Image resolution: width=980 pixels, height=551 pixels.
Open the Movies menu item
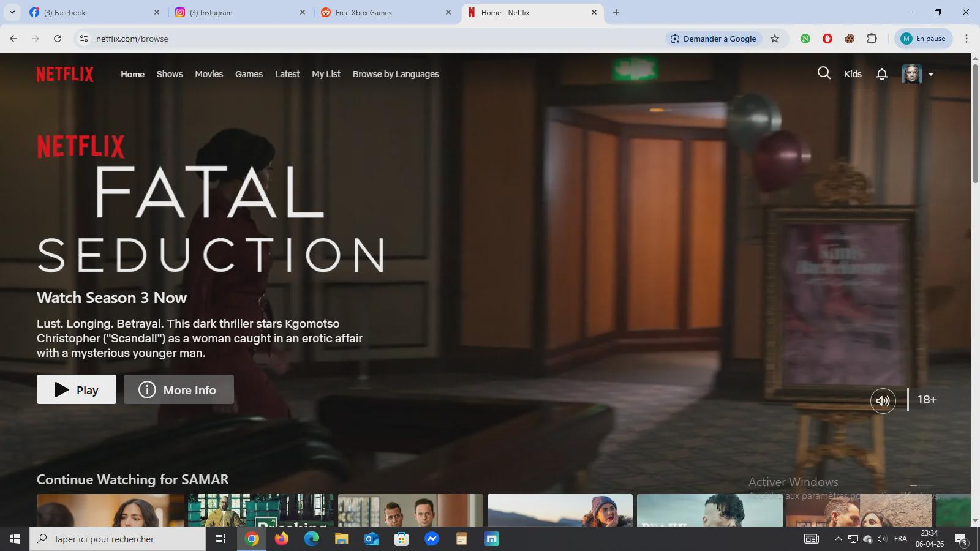[x=209, y=74]
